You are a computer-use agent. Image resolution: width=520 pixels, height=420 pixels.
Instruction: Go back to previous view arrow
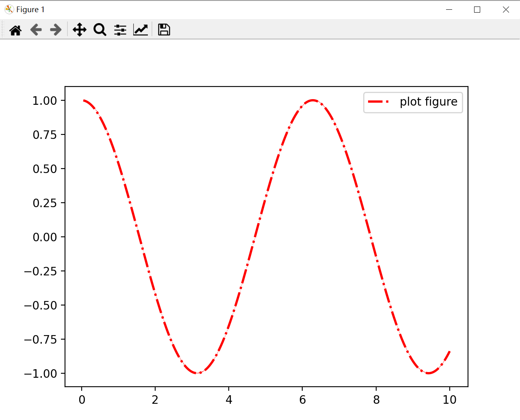coord(36,30)
